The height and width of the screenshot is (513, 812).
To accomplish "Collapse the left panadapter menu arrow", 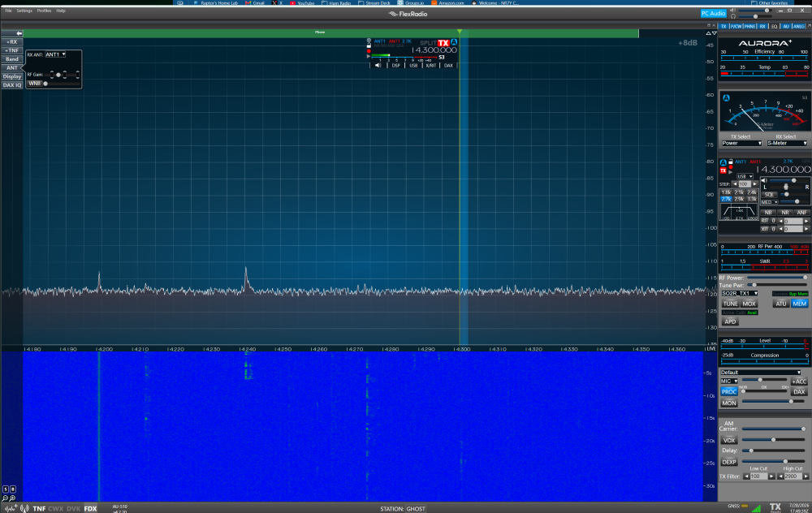I will point(19,33).
